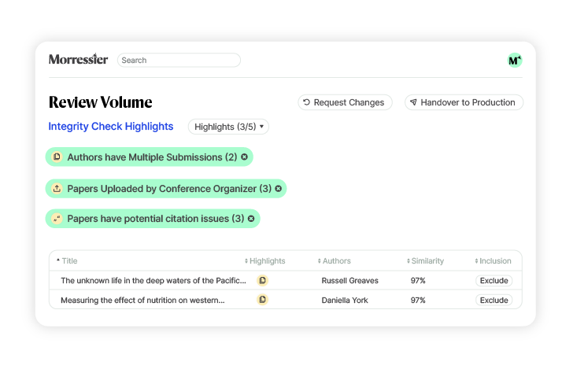Click highlight icon for nutrition paper row
Image resolution: width=588 pixels, height=369 pixels.
[262, 300]
